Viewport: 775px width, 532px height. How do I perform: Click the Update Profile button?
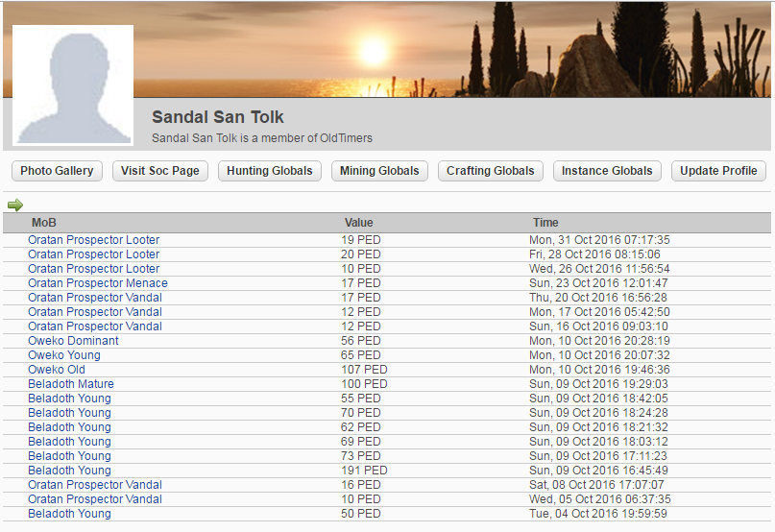point(718,171)
